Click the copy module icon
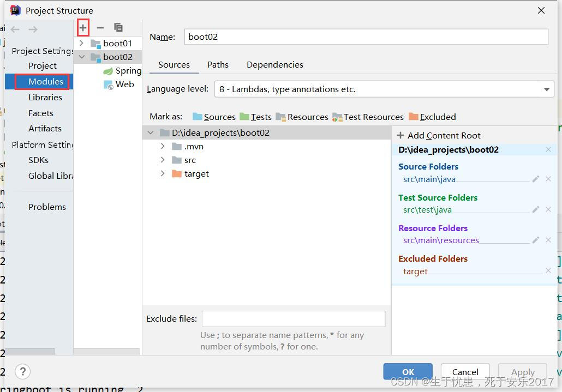 pos(118,27)
